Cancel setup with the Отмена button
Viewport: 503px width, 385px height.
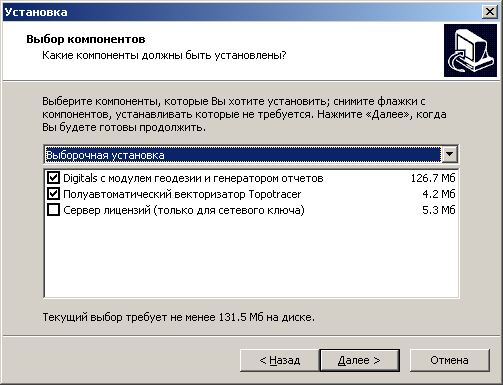[x=449, y=360]
